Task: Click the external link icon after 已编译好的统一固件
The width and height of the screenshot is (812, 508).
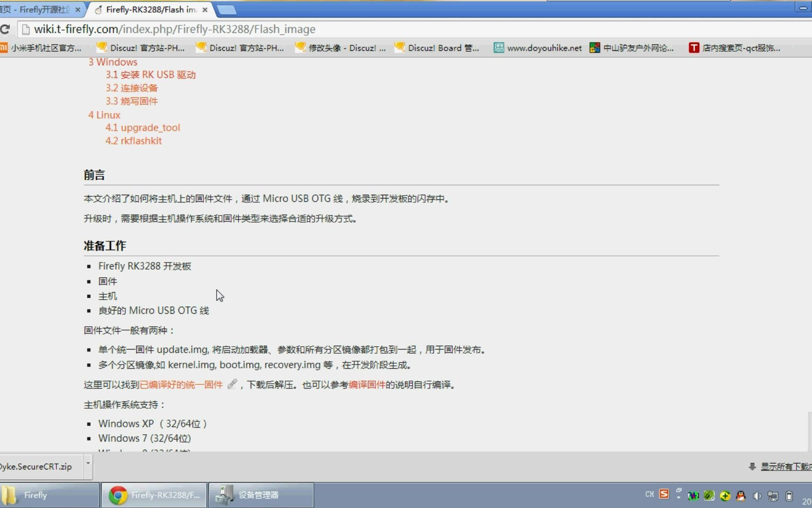Action: point(232,384)
